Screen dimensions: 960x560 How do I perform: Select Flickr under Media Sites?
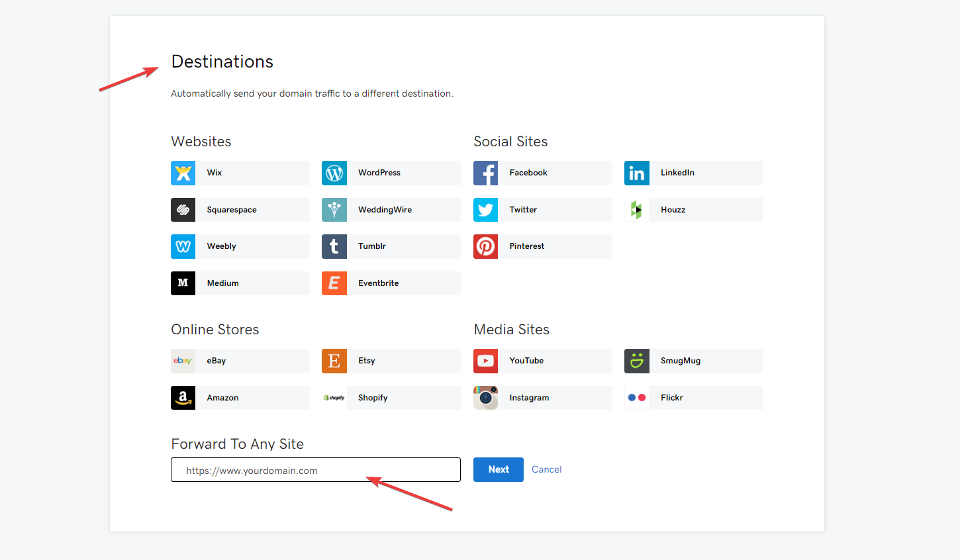click(694, 398)
